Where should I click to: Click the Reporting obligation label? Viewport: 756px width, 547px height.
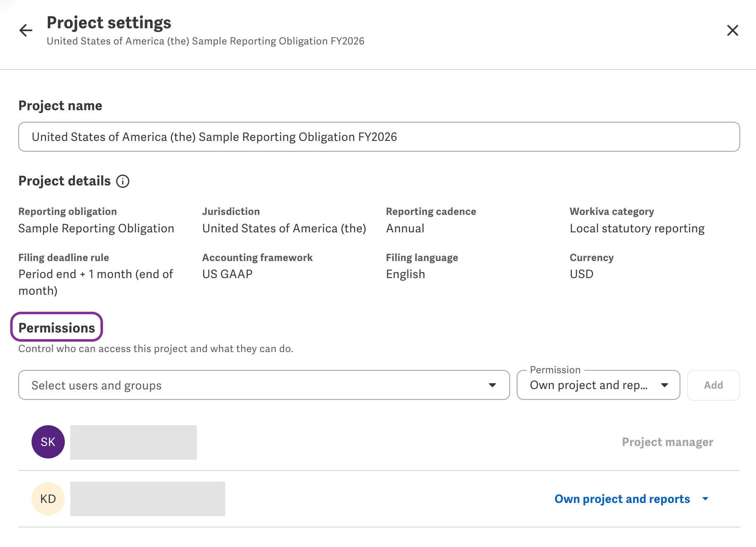point(68,211)
